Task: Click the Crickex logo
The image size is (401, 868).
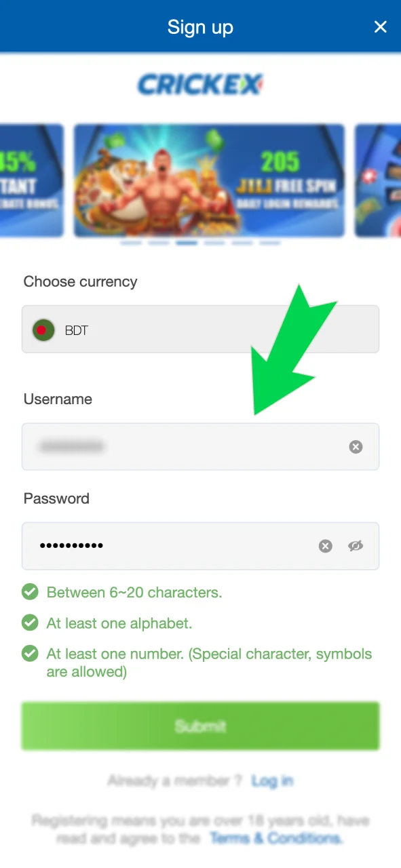Action: [200, 85]
